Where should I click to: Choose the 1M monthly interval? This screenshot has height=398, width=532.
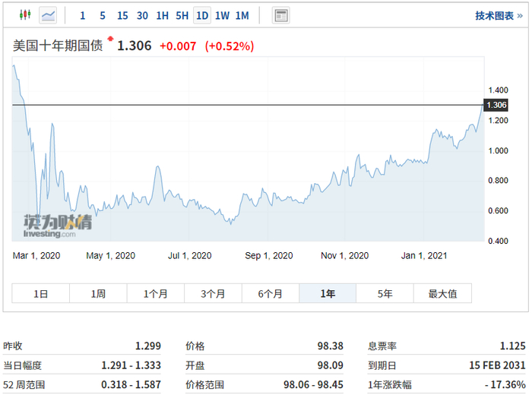[242, 15]
